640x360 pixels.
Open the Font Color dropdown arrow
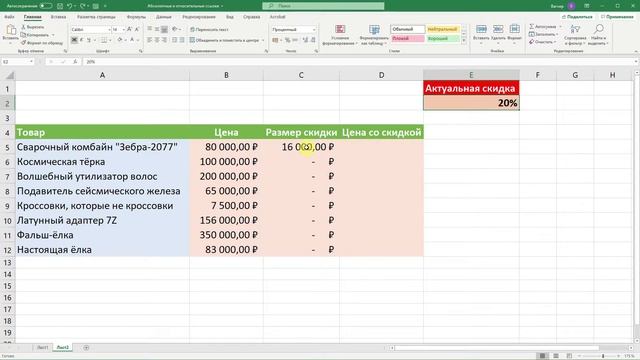tap(138, 40)
